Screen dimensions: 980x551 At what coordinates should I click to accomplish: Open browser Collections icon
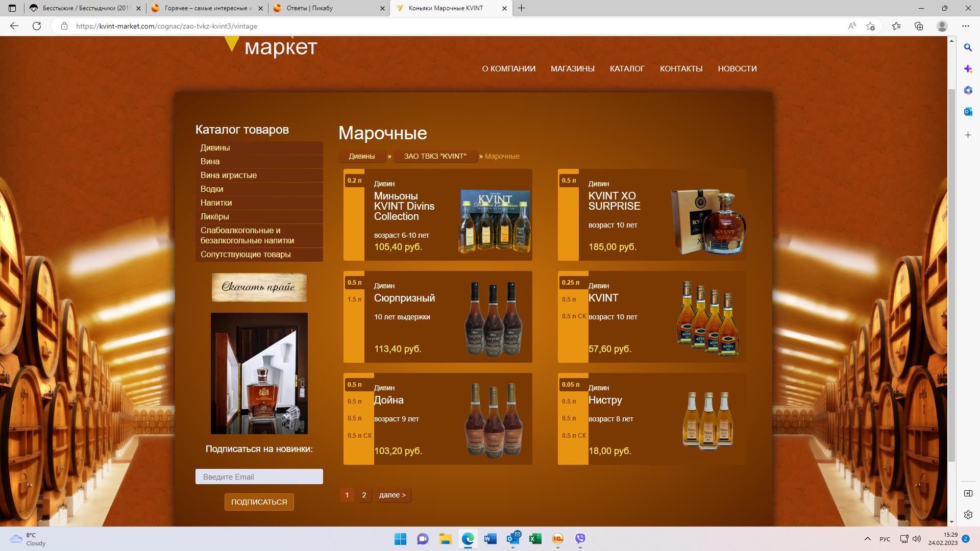pos(919,26)
